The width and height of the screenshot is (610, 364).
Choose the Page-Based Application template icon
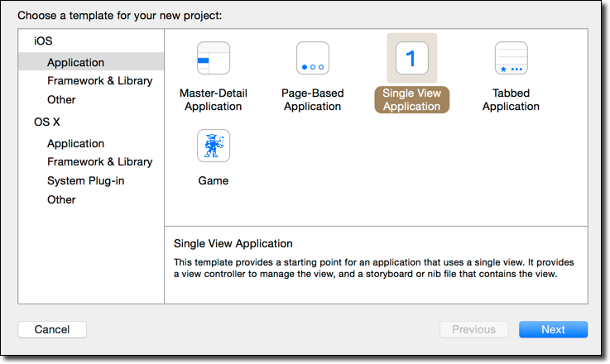pyautogui.click(x=312, y=59)
